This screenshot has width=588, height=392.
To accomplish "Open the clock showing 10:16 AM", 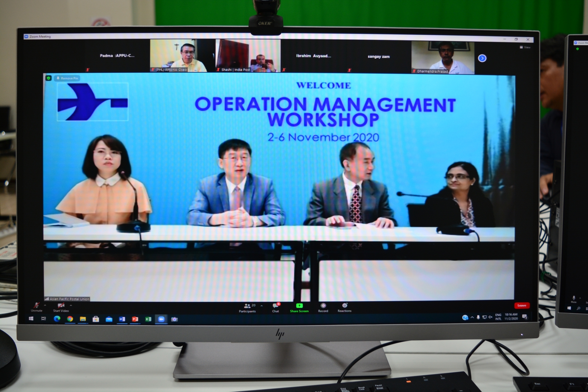I will pos(511,316).
